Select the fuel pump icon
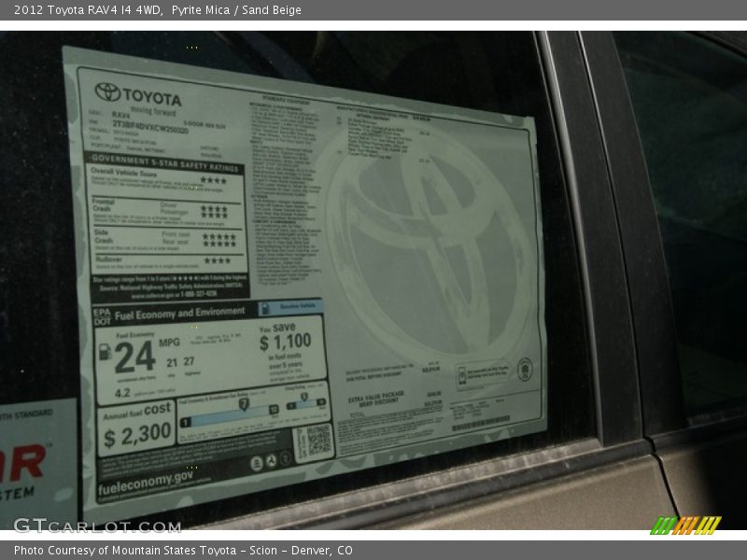 tap(105, 352)
